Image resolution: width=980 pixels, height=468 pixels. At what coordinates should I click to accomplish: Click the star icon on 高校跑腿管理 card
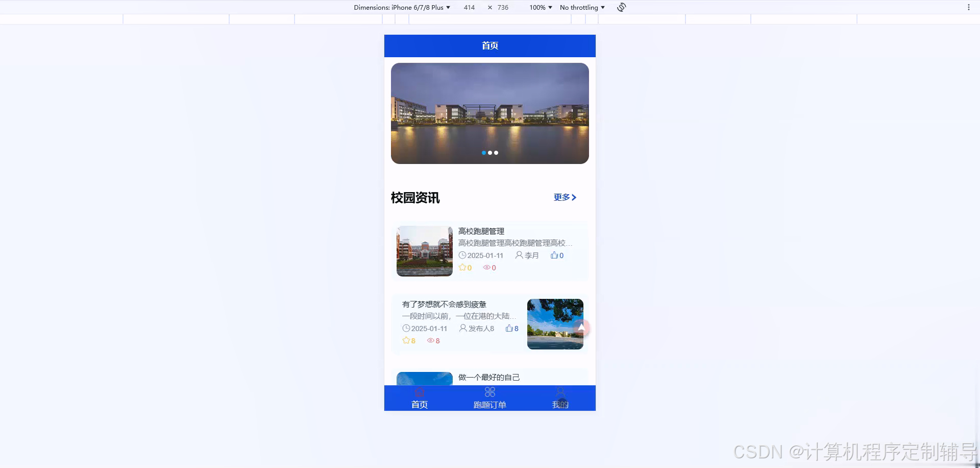[x=462, y=267]
